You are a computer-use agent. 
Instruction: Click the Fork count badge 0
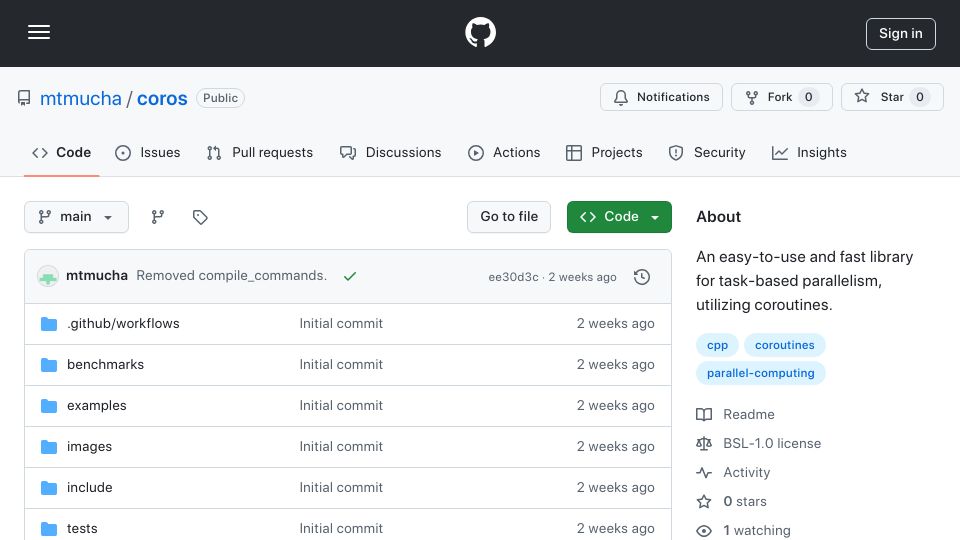[809, 97]
